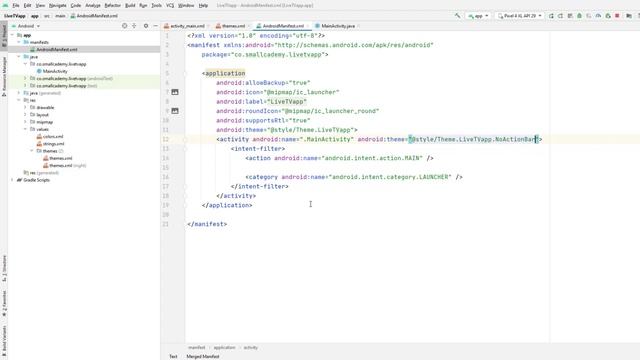
Task: Select MainActivity in the project tree
Action: (x=55, y=71)
